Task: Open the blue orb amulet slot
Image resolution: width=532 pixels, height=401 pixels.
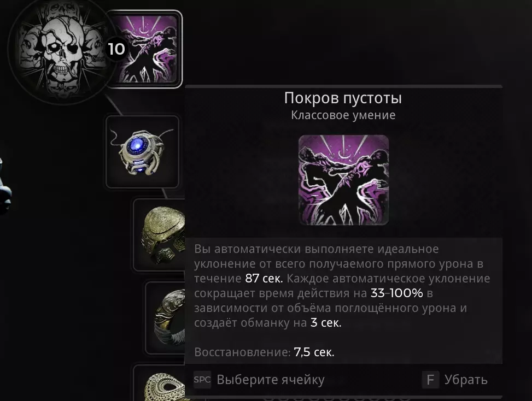Action: tap(142, 151)
